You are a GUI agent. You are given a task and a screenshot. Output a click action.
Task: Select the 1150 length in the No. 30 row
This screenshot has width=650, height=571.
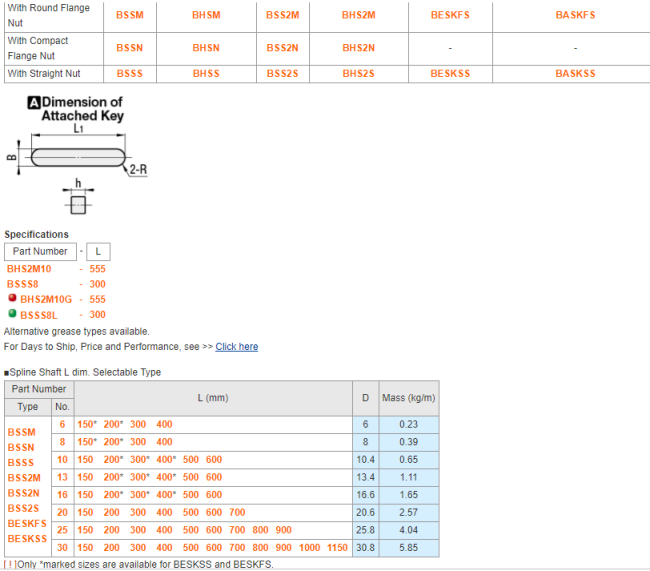click(335, 549)
